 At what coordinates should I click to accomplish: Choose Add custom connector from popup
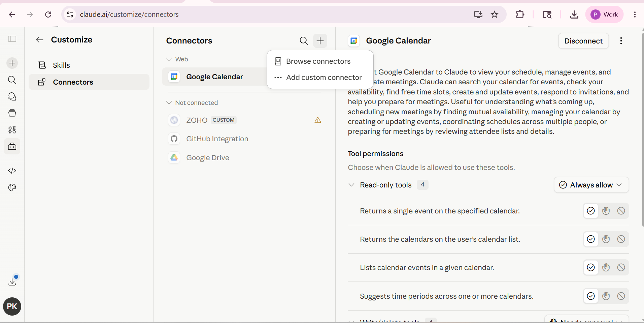pyautogui.click(x=320, y=78)
